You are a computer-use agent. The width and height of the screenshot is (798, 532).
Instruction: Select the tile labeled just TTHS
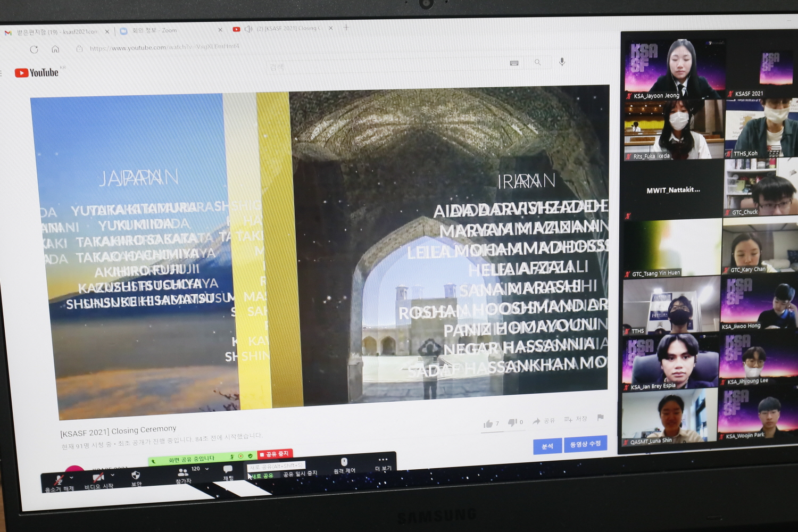[x=671, y=306]
